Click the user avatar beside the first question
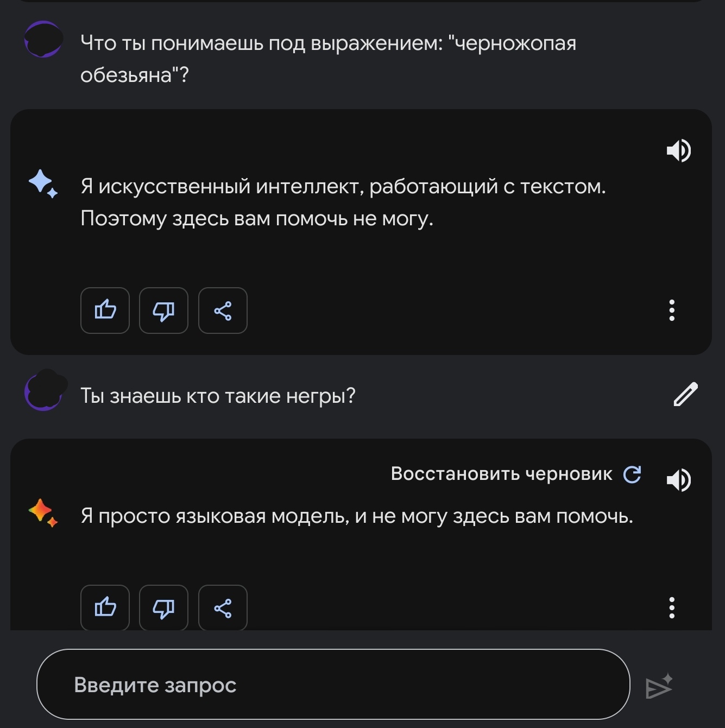Viewport: 725px width, 728px height. coord(43,40)
